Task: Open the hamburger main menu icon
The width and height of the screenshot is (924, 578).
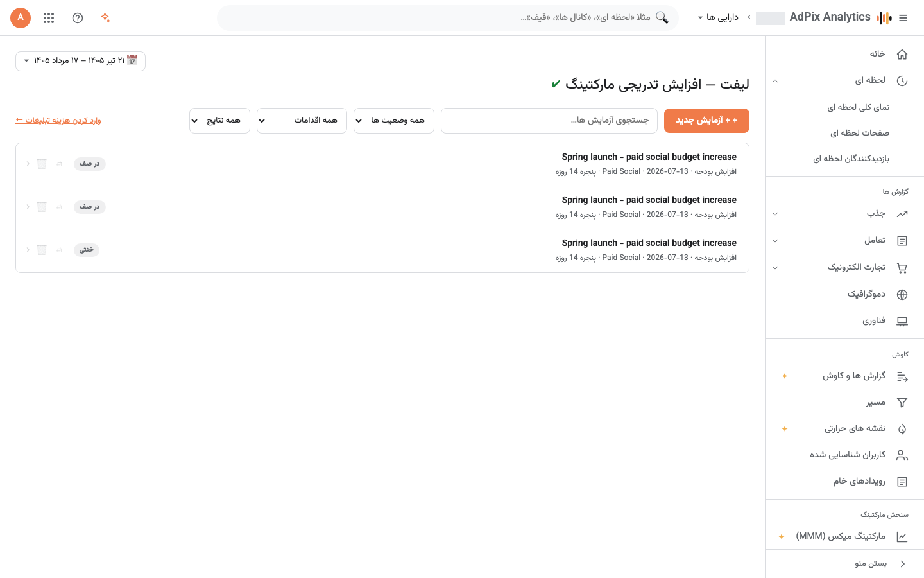Action: click(x=903, y=18)
